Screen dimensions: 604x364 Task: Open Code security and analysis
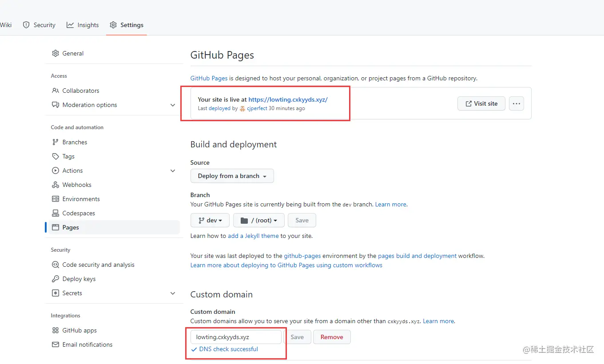tap(113, 265)
